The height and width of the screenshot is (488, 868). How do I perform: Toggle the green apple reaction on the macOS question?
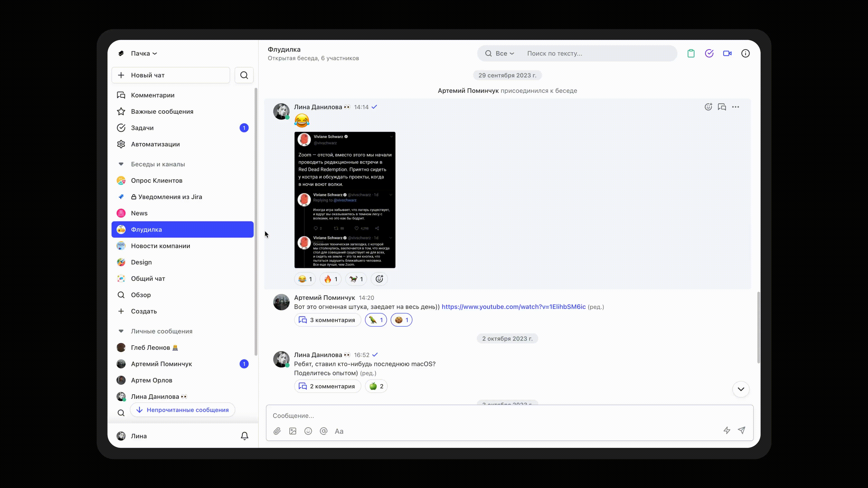pos(376,386)
